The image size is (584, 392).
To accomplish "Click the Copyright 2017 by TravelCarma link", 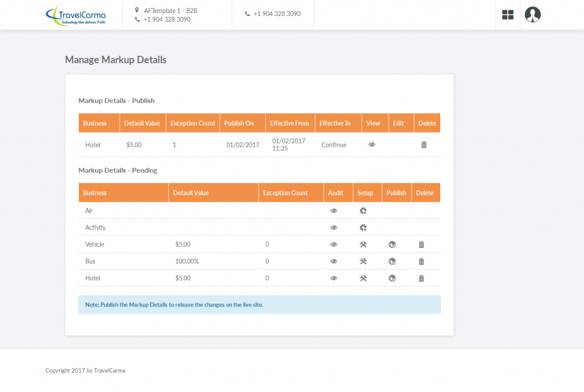I will 85,370.
